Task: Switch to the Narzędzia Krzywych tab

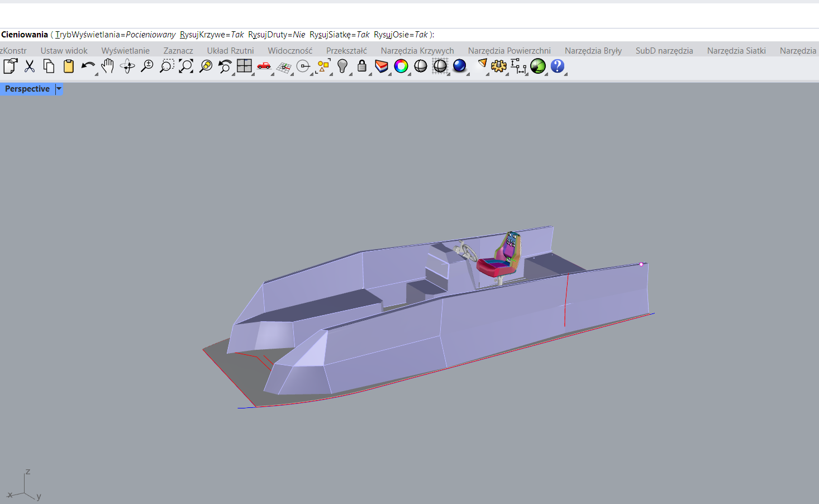Action: tap(417, 51)
